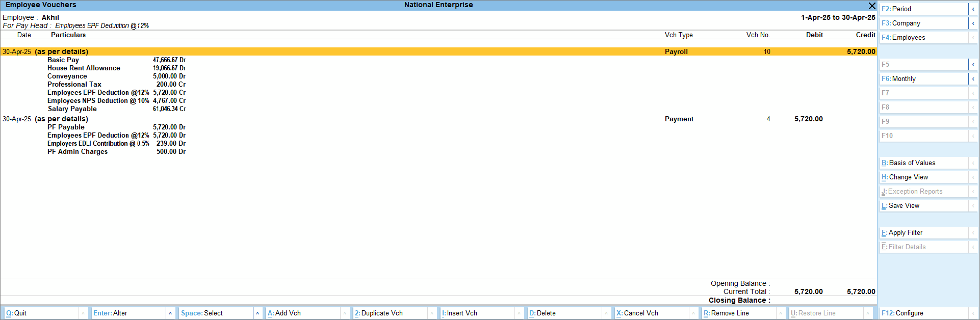
Task: Expand the caret next to Q: Quit
Action: point(83,313)
